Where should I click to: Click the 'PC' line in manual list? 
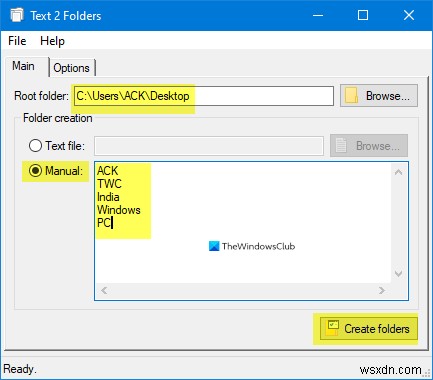click(x=104, y=223)
